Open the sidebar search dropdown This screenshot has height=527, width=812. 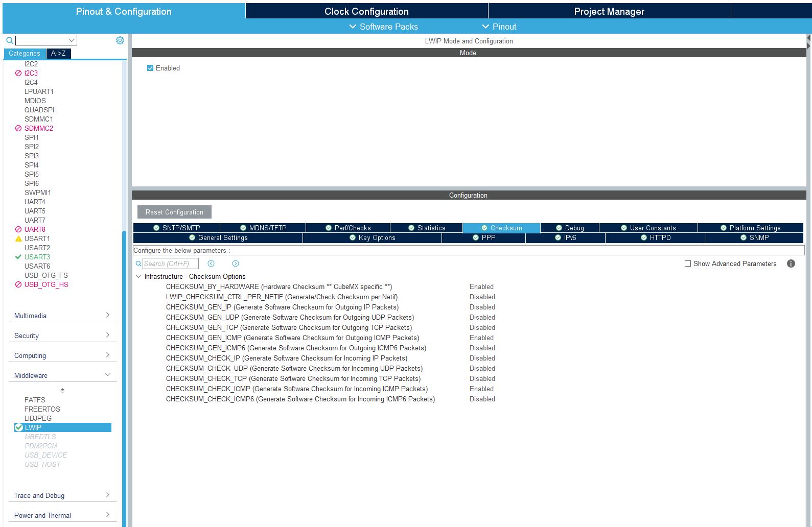[72, 40]
